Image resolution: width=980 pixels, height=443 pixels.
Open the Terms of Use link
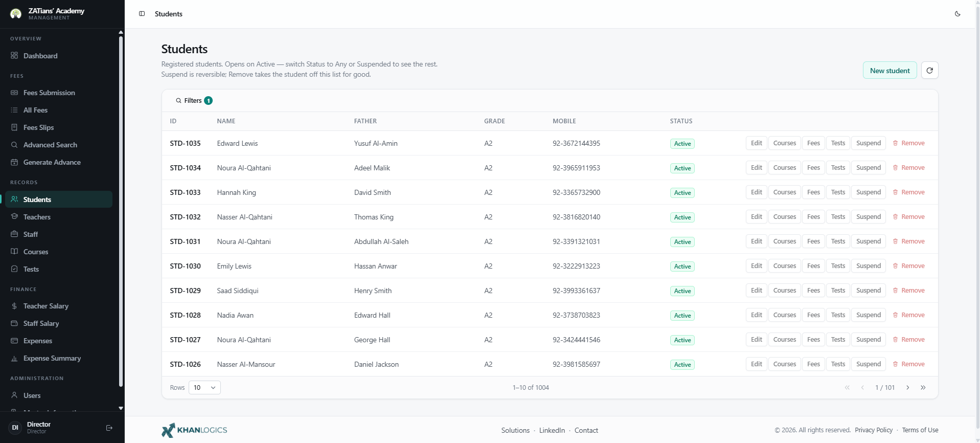coord(920,430)
